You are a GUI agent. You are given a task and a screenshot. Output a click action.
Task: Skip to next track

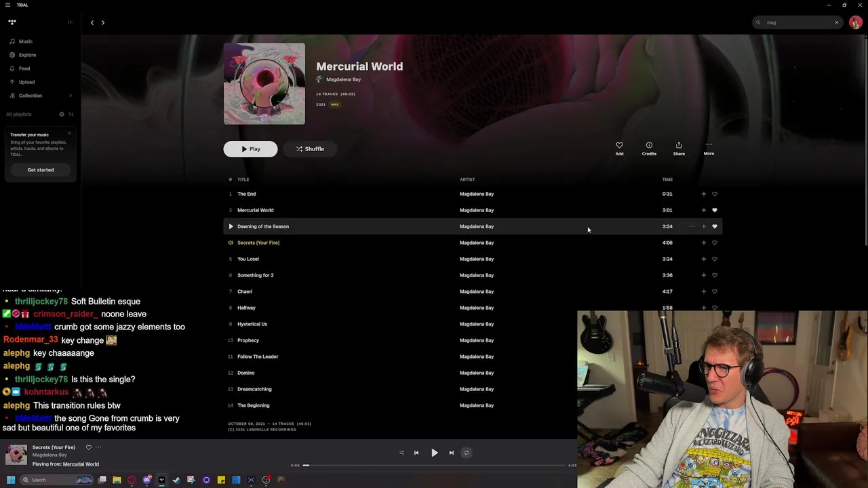(x=452, y=453)
